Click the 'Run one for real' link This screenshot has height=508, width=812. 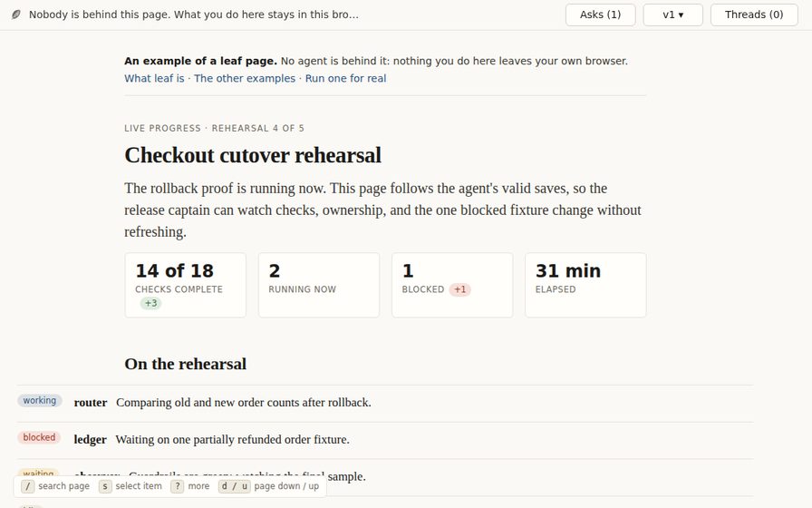point(345,78)
